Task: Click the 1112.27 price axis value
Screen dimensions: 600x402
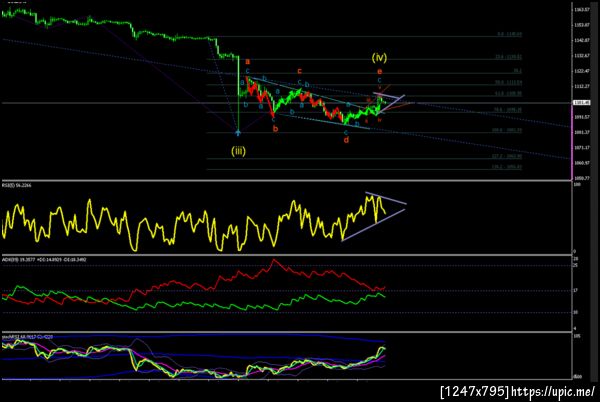Action: coord(581,86)
